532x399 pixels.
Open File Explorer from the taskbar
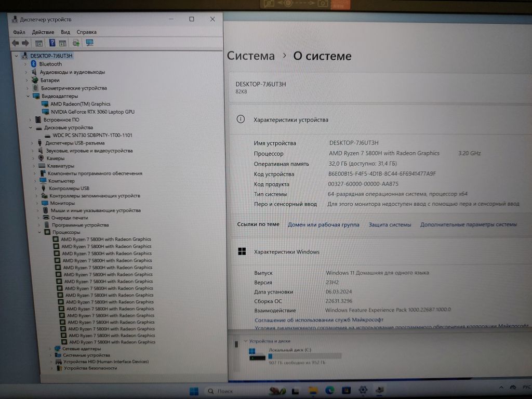[x=312, y=391]
